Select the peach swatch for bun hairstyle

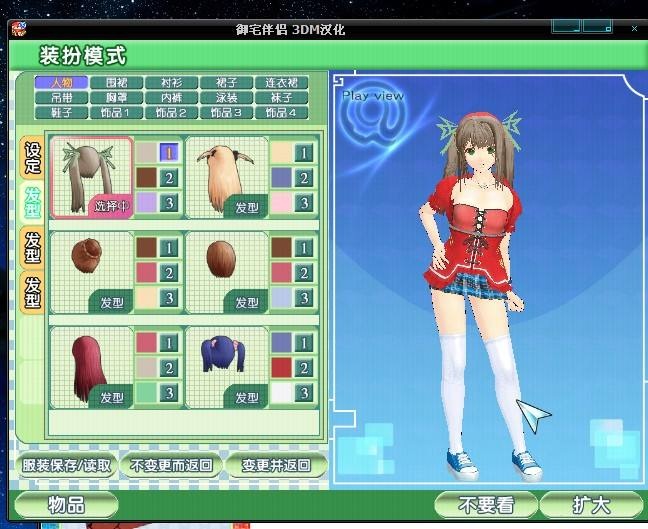pyautogui.click(x=146, y=298)
